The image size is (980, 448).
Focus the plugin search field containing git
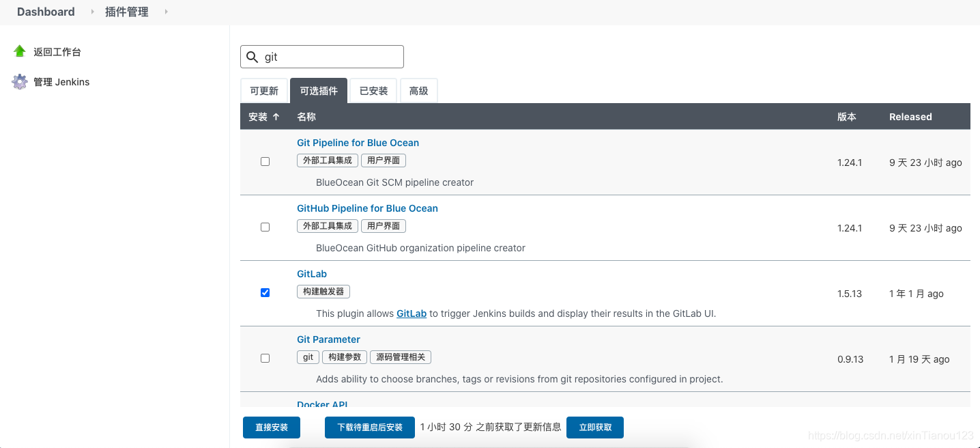pos(322,57)
